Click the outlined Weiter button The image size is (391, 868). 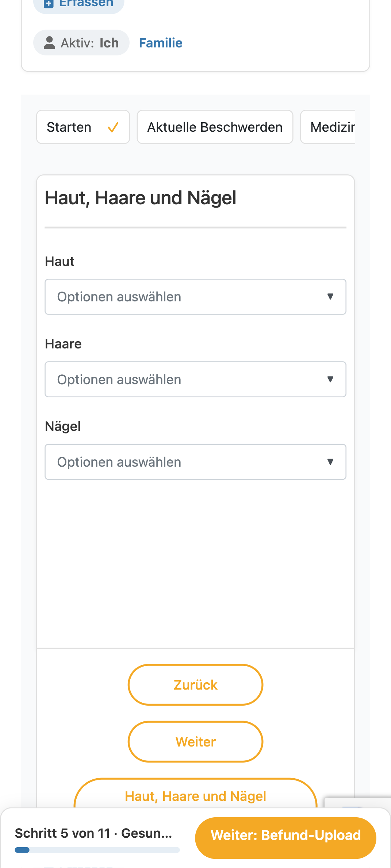[x=195, y=742]
